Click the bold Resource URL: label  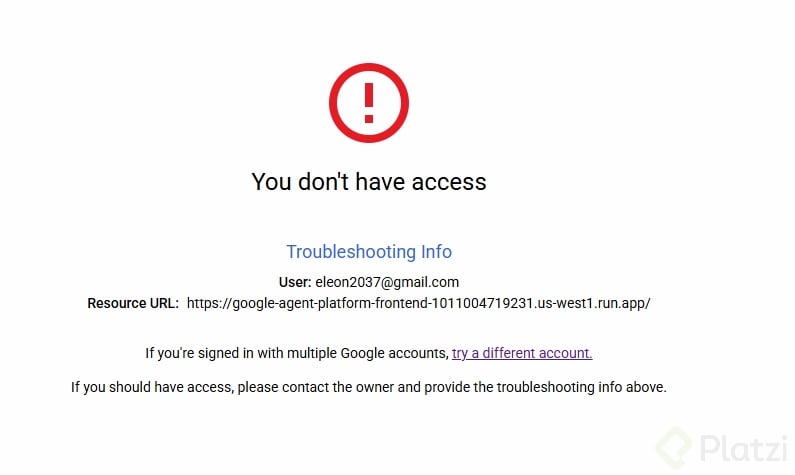[x=133, y=303]
